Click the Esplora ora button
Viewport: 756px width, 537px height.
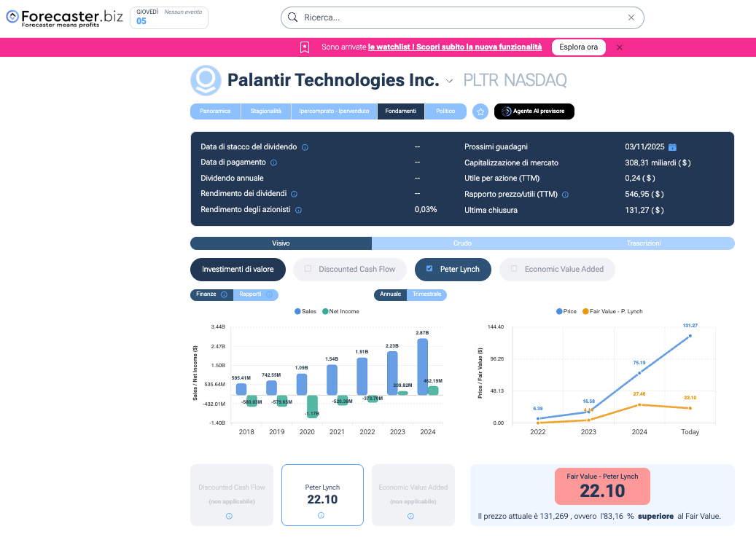579,47
